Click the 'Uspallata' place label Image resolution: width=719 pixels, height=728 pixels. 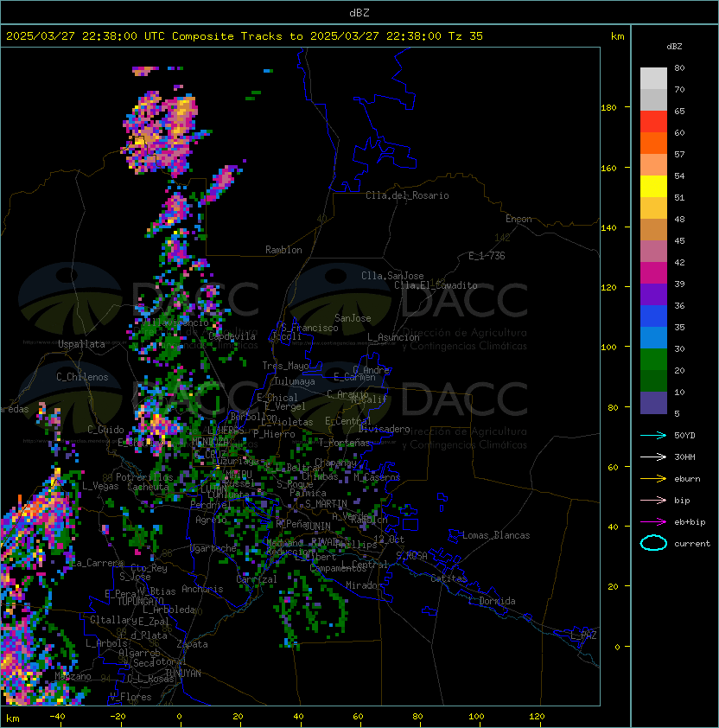81,344
